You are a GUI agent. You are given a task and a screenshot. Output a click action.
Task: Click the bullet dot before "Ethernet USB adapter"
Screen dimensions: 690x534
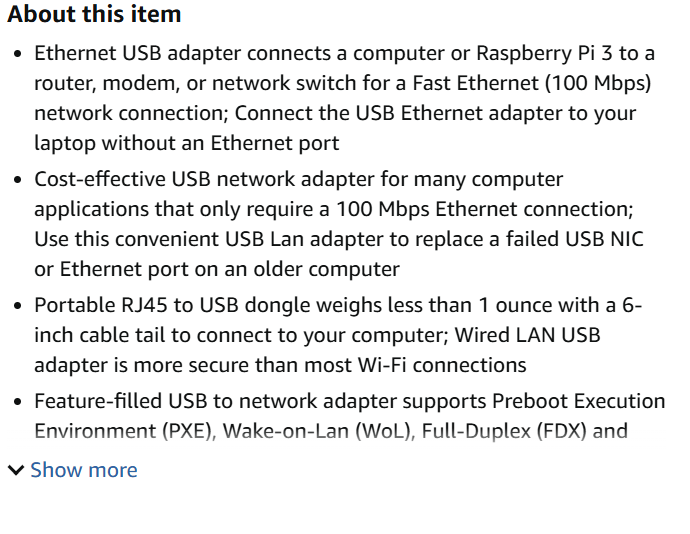(x=17, y=53)
